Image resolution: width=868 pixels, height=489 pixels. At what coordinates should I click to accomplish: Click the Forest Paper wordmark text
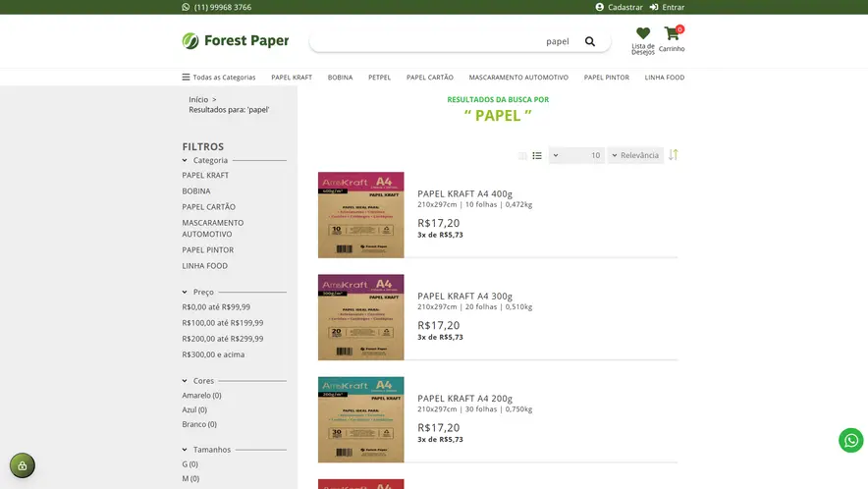coord(246,40)
